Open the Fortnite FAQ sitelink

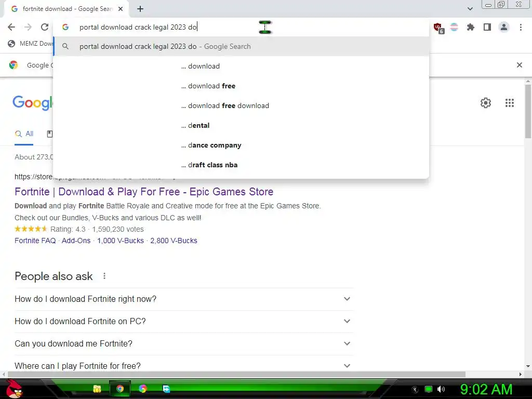tap(35, 241)
